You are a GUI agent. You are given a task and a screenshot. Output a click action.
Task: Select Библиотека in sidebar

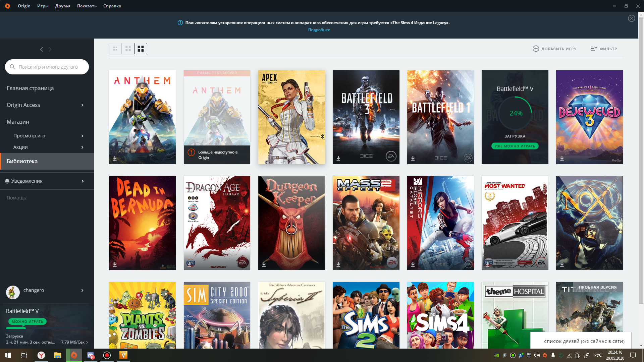coord(47,161)
